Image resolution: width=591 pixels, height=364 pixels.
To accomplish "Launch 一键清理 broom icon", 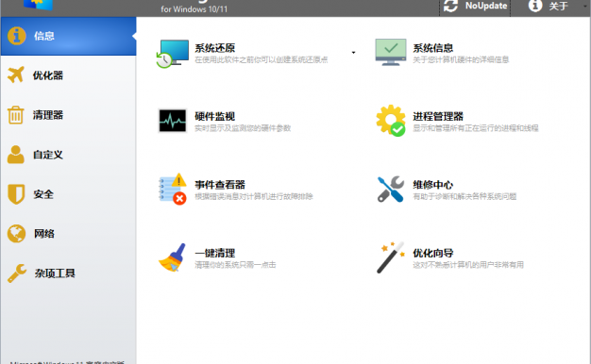I will coord(172,257).
